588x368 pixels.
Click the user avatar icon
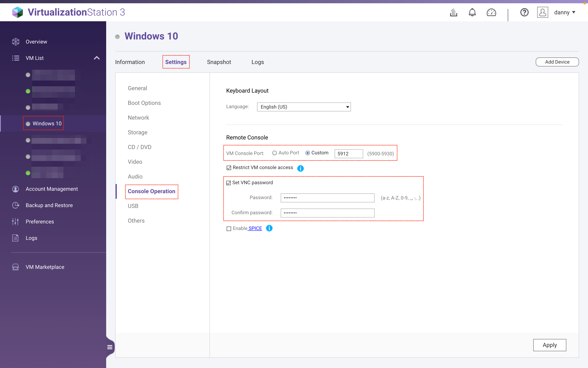542,12
